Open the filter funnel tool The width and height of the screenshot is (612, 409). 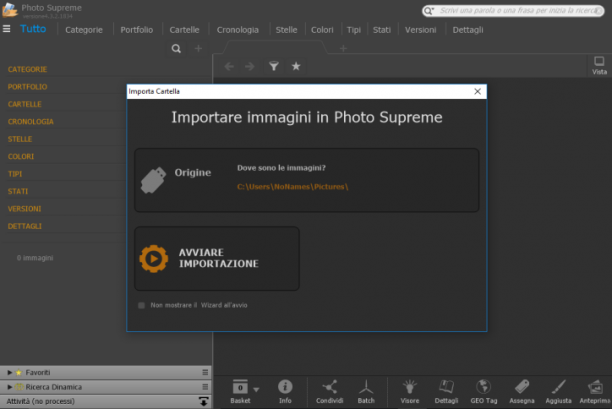274,66
